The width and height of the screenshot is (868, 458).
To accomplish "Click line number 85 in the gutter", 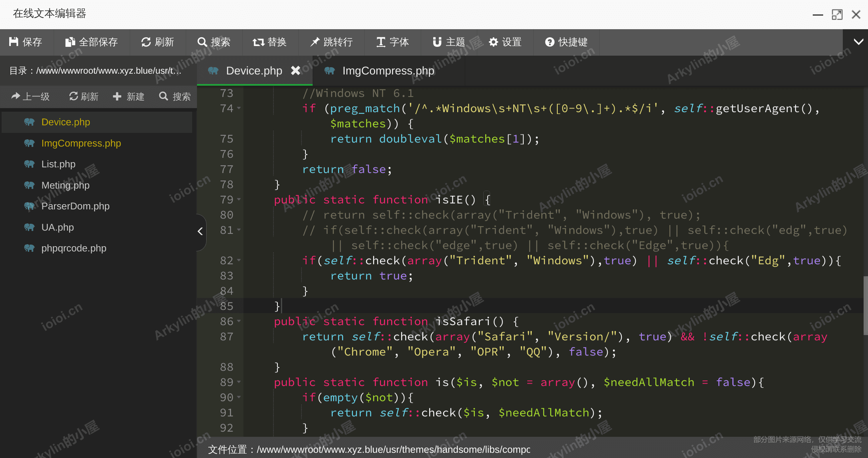I will [227, 306].
